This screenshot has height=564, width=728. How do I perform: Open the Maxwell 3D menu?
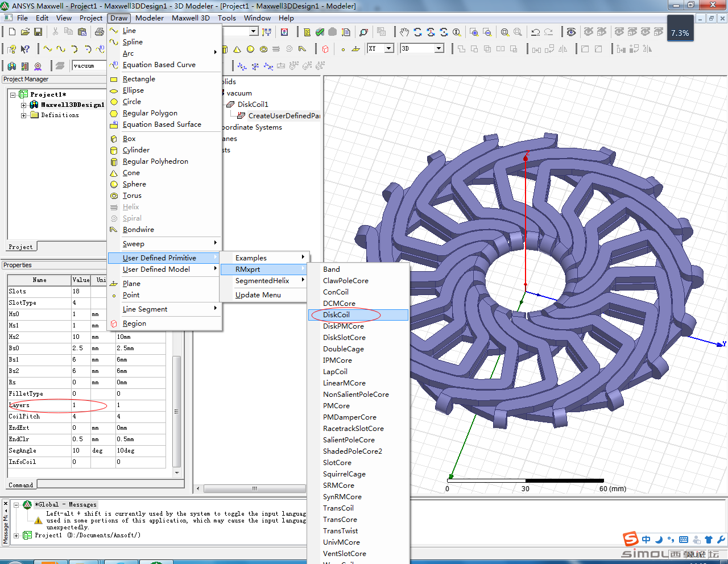click(x=191, y=18)
